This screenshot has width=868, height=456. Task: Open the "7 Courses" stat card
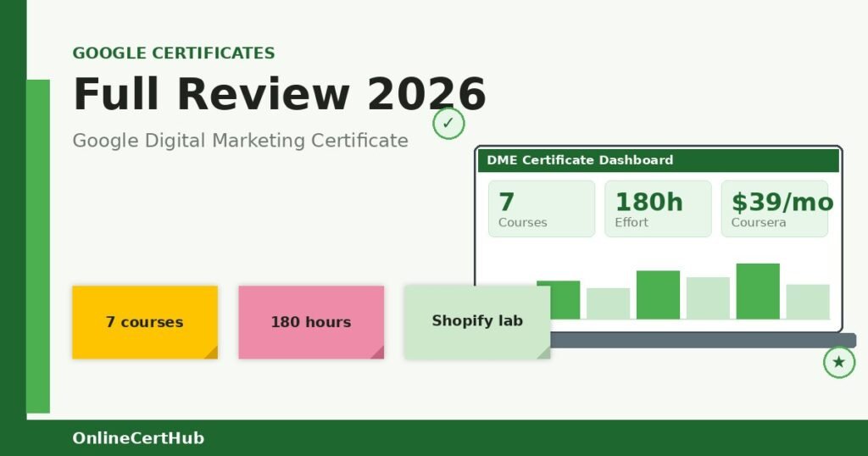tap(542, 209)
